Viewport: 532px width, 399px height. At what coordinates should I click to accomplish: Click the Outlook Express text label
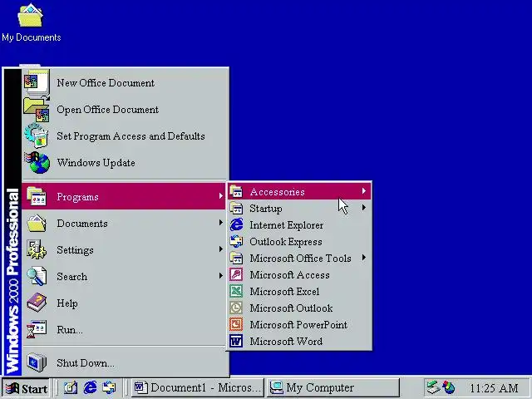click(x=286, y=242)
